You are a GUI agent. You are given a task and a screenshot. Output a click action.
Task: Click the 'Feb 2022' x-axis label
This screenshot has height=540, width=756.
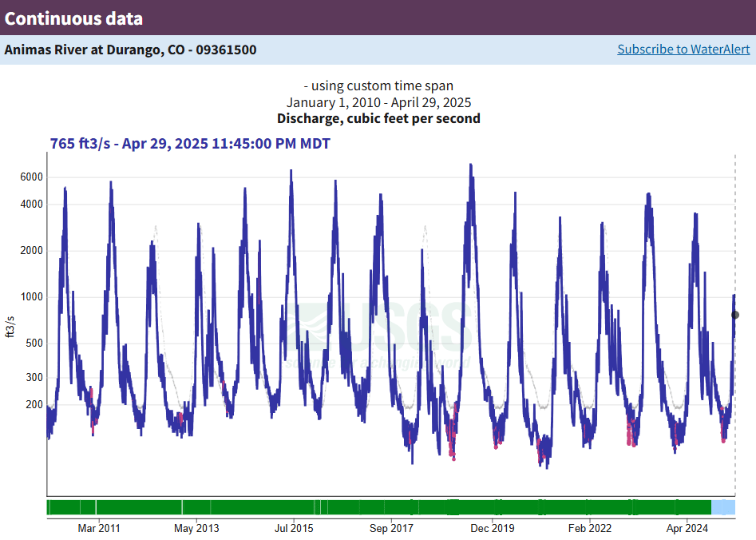(590, 529)
